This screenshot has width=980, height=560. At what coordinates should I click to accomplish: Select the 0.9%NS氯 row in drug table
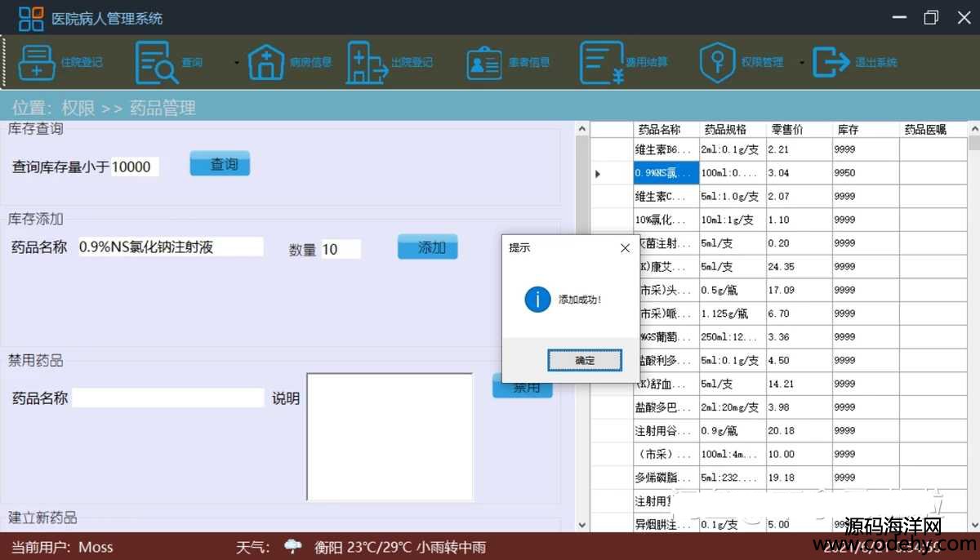[x=666, y=173]
